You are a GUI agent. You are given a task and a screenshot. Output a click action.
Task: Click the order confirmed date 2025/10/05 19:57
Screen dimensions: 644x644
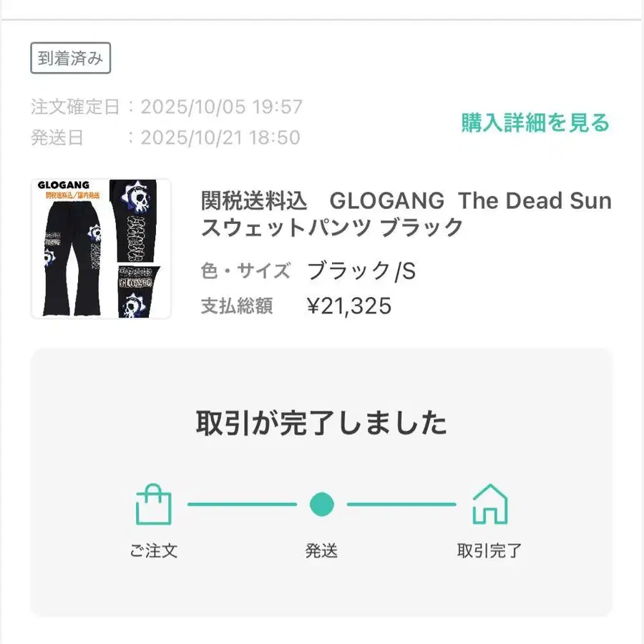pyautogui.click(x=222, y=107)
